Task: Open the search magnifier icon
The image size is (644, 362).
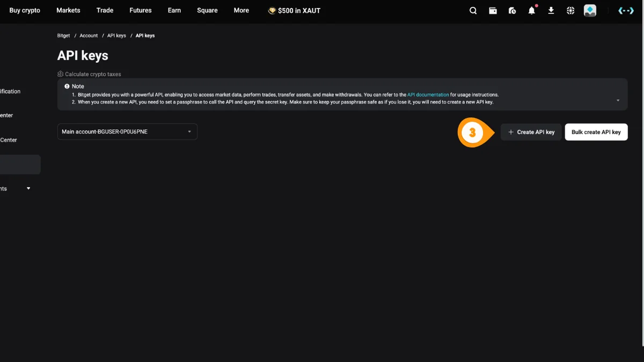Action: pos(473,11)
